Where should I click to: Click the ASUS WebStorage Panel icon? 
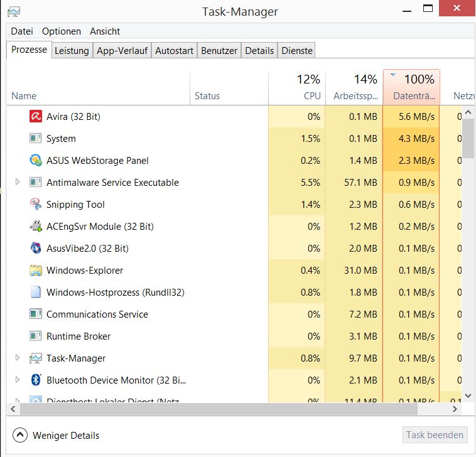(36, 160)
